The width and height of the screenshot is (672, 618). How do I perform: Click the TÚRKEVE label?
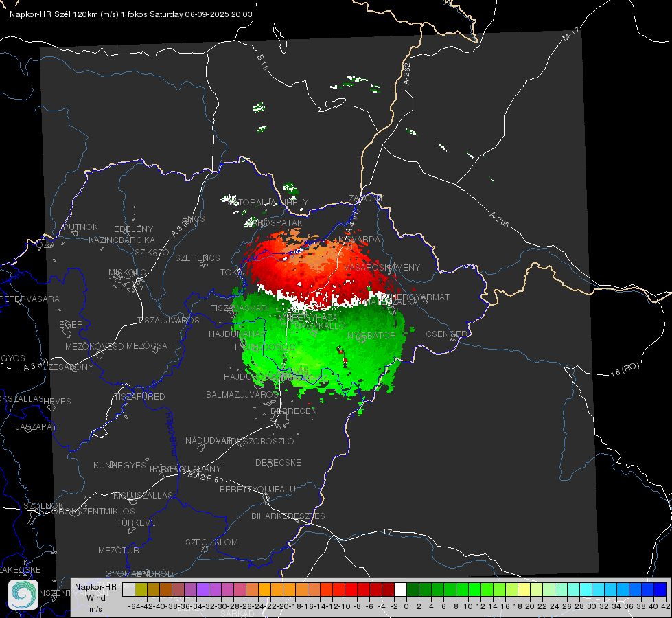coord(137,523)
